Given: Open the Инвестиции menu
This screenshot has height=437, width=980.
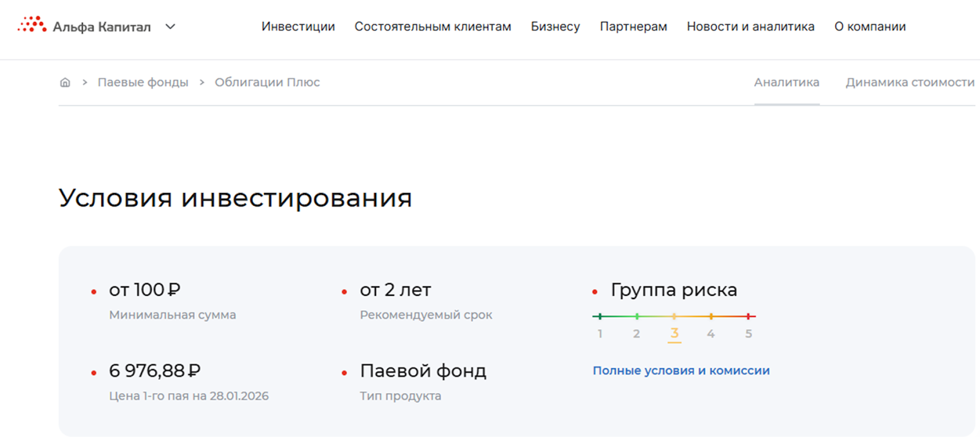Looking at the screenshot, I should 298,26.
